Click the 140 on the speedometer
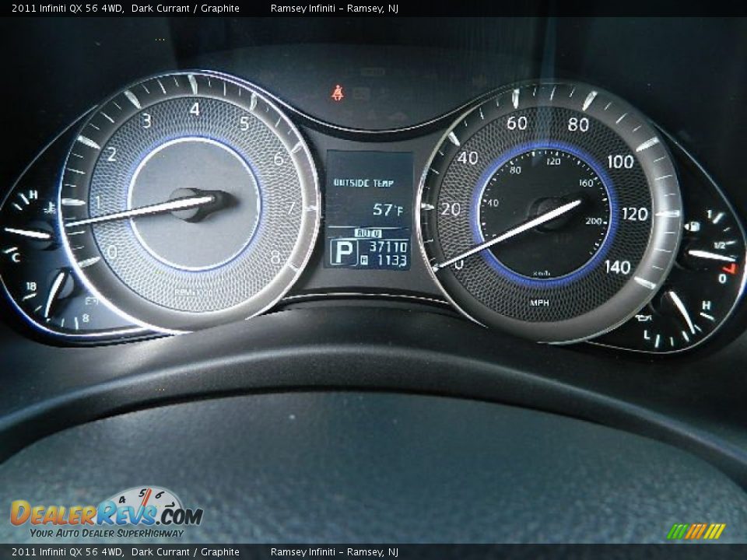747x560 pixels. 618,267
